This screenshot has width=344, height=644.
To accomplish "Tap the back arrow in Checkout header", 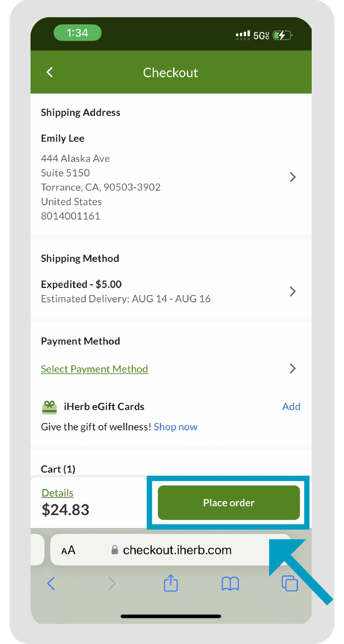I will (50, 73).
